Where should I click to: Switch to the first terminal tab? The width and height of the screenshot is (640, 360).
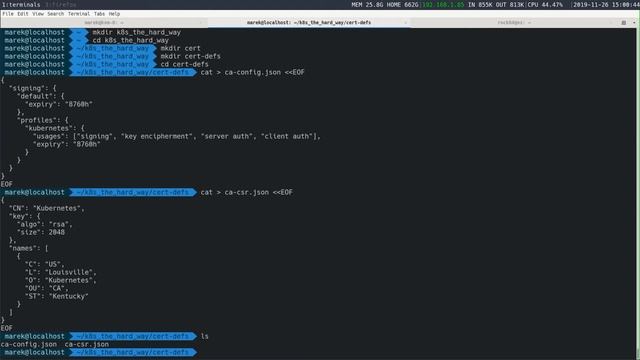104,22
